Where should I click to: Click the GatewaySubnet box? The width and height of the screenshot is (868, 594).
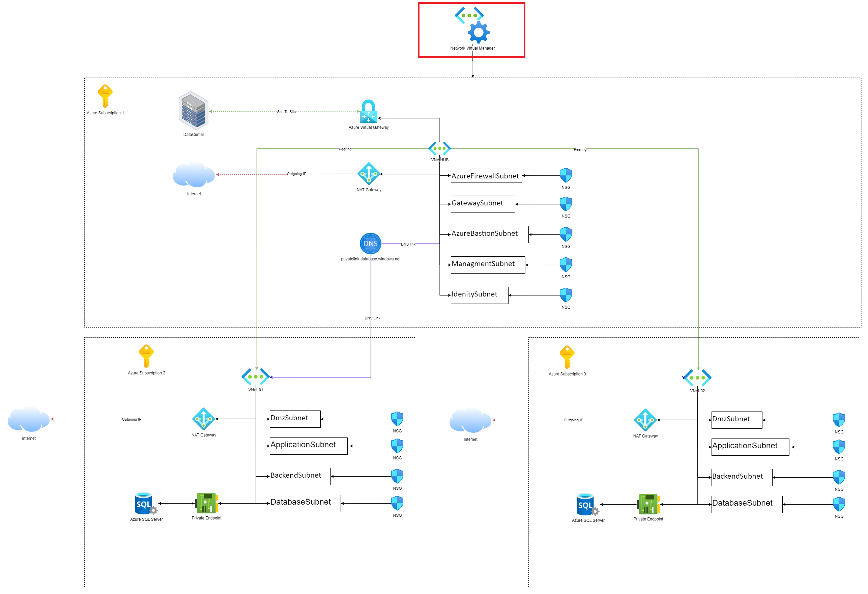[483, 204]
